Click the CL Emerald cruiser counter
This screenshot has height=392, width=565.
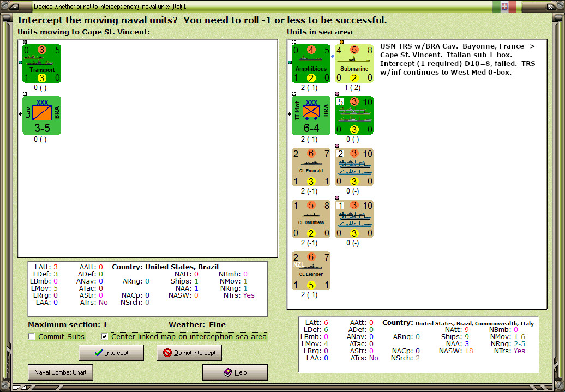(x=311, y=167)
